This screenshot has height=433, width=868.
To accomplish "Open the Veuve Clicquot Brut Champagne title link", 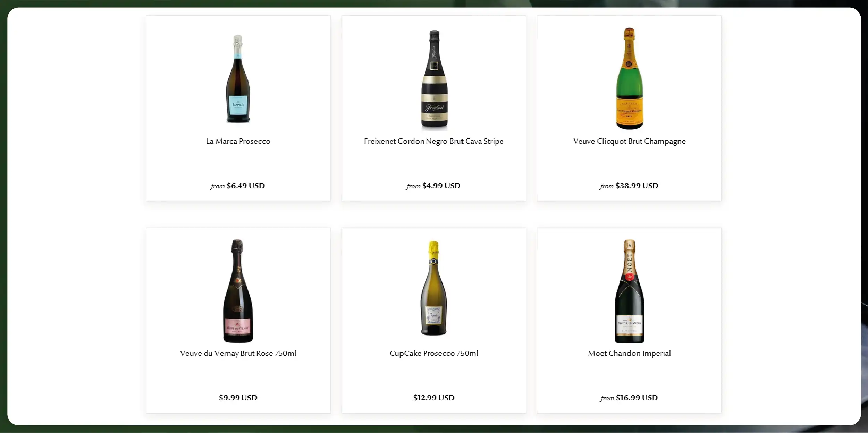I will pyautogui.click(x=629, y=141).
